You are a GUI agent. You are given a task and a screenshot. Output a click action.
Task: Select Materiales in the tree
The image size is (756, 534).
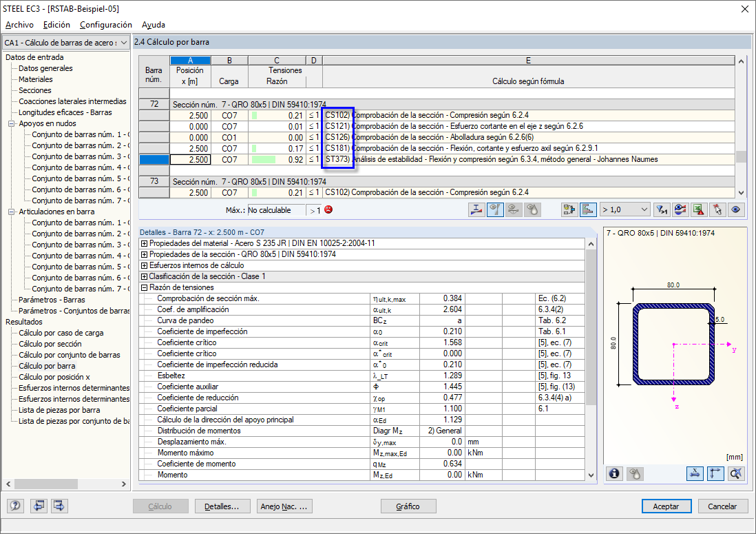click(x=36, y=80)
